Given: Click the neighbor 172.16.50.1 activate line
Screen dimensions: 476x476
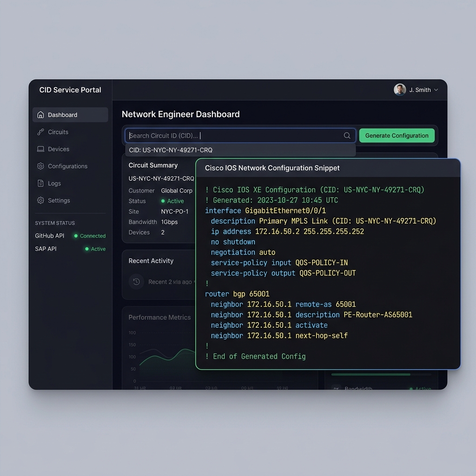Looking at the screenshot, I should tap(269, 325).
